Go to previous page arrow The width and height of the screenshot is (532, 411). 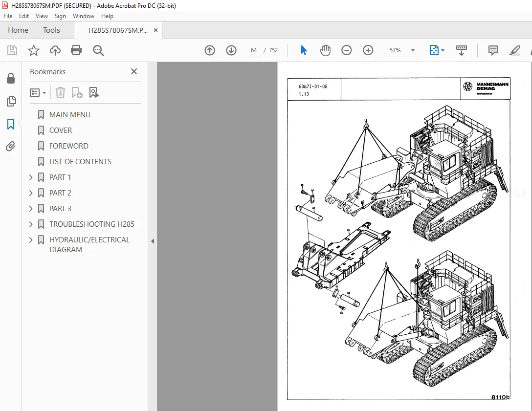point(210,50)
